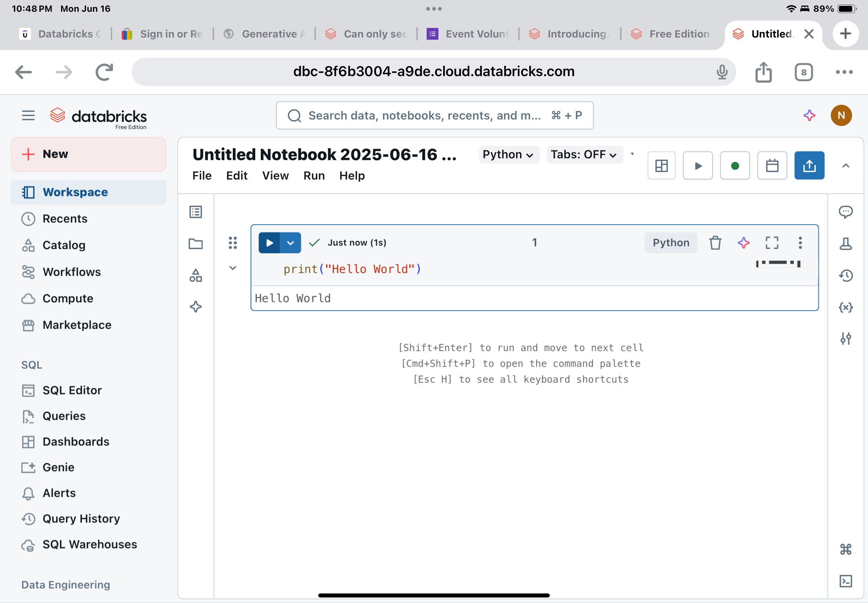
Task: Open the variables explorer icon
Action: pos(845,307)
